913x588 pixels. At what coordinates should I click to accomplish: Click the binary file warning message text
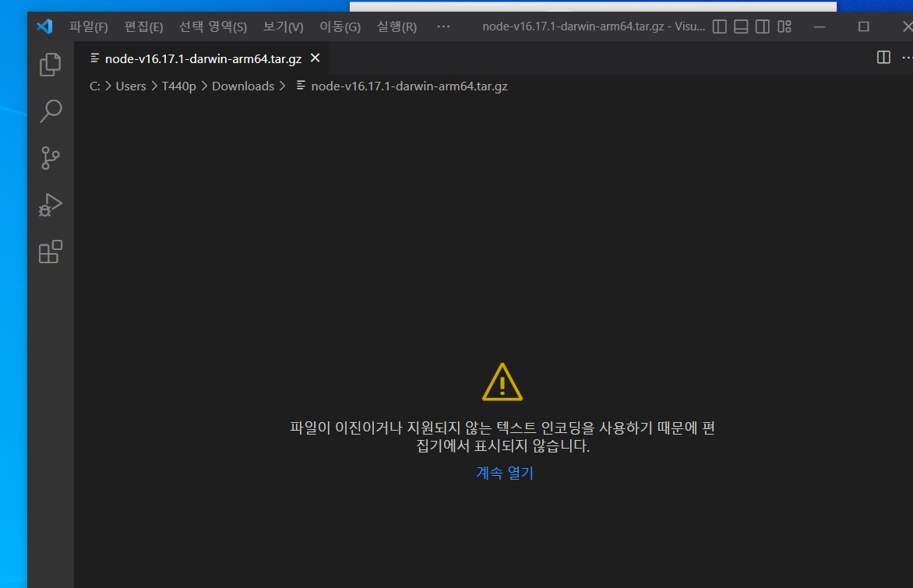point(502,437)
